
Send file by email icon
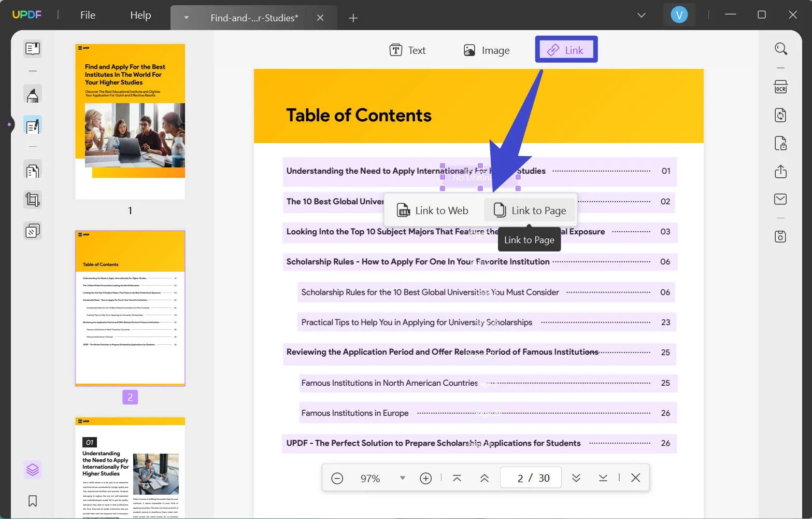[x=780, y=199]
